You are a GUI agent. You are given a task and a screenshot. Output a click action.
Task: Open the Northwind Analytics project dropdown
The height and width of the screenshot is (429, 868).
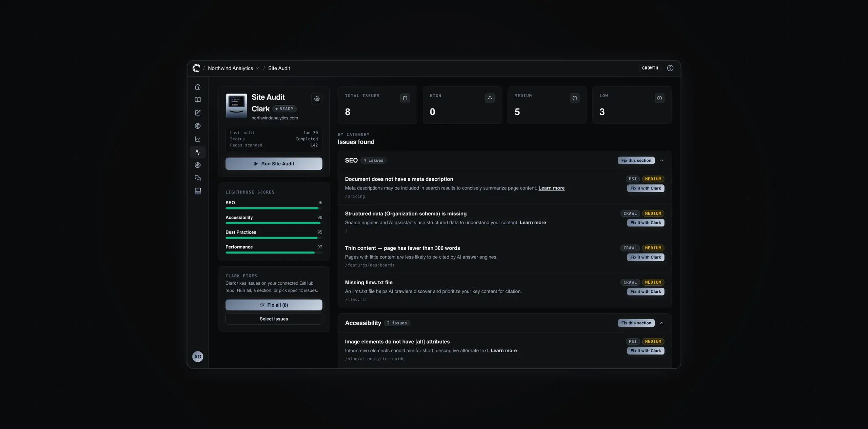tap(234, 68)
